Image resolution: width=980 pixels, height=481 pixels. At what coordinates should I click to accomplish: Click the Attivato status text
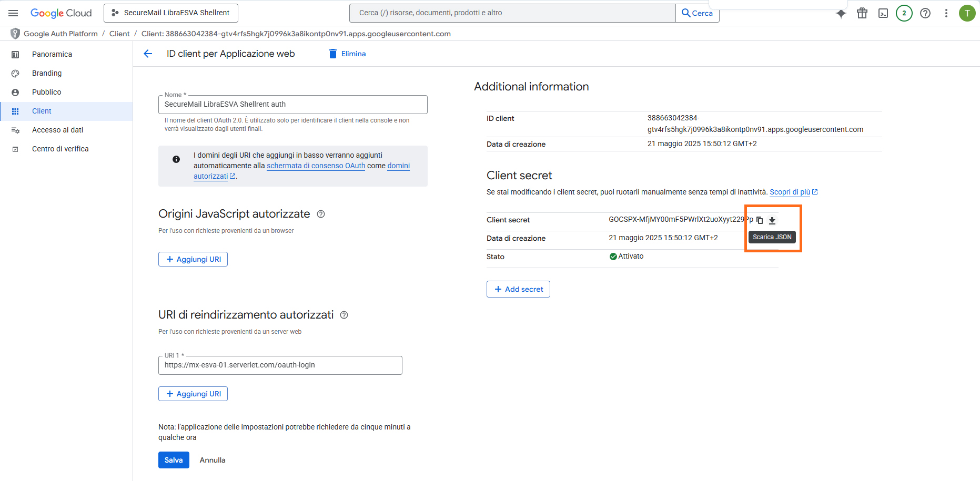point(631,256)
